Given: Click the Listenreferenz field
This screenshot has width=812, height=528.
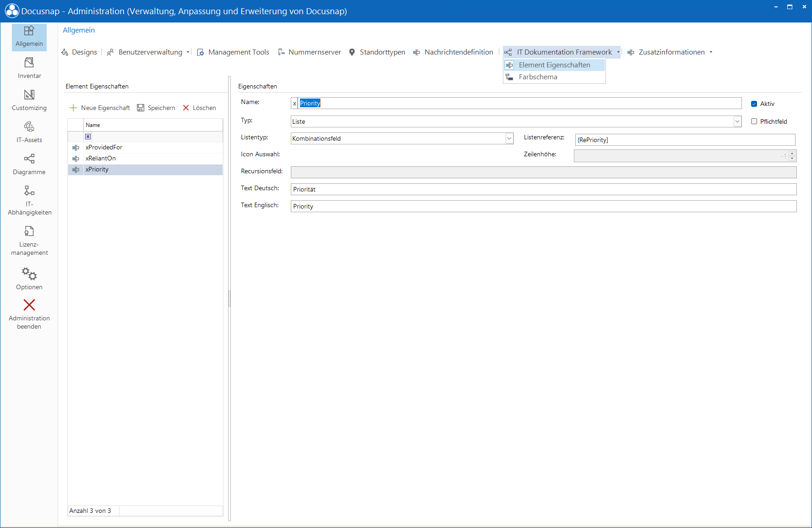Looking at the screenshot, I should [x=685, y=140].
